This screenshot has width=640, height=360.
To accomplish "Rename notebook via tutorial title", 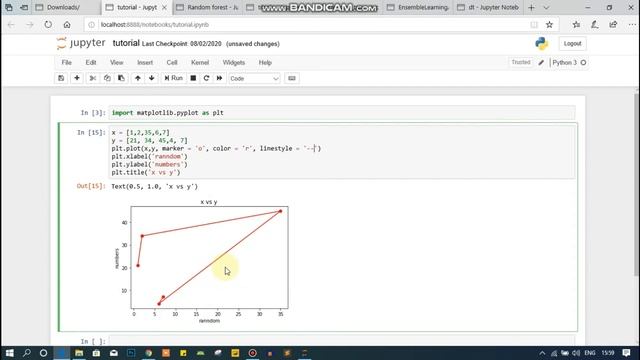I will [x=126, y=43].
